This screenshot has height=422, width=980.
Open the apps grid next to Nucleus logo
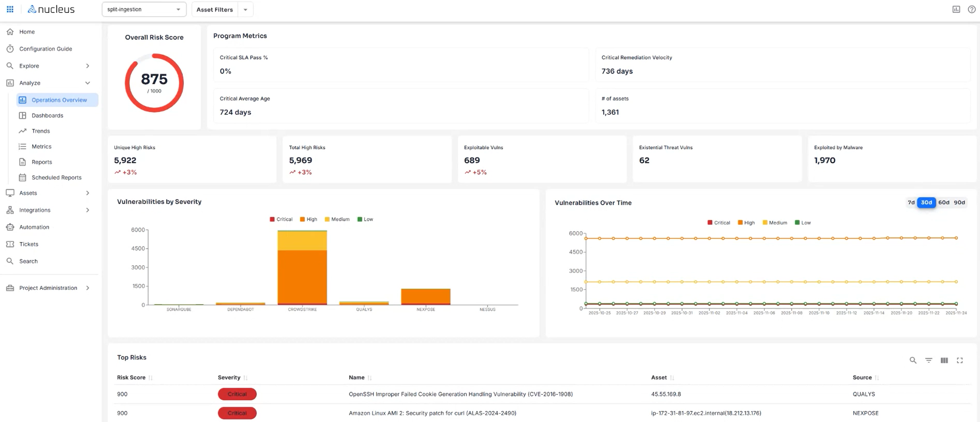tap(10, 9)
